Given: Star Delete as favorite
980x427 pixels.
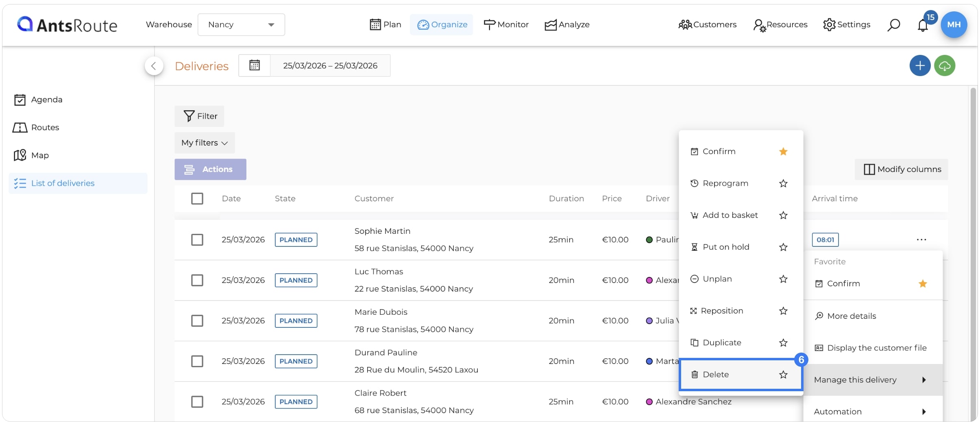Looking at the screenshot, I should pos(783,375).
